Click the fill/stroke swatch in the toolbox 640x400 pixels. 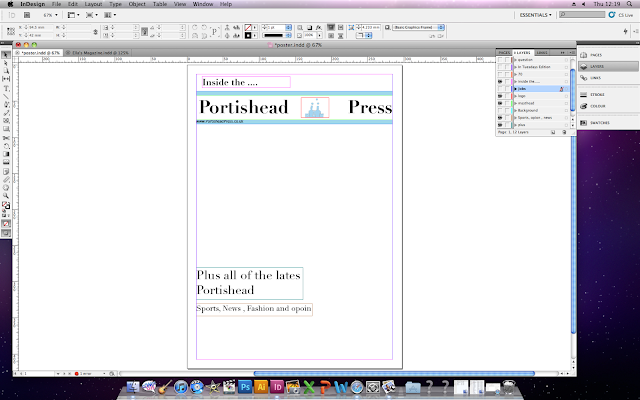pos(6,205)
